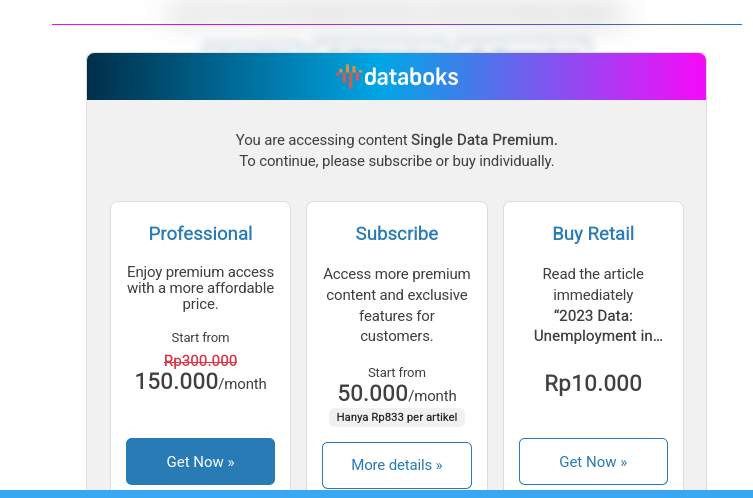Screen dimensions: 753x498
Task: Click the 150.000/month Professional price
Action: [200, 382]
